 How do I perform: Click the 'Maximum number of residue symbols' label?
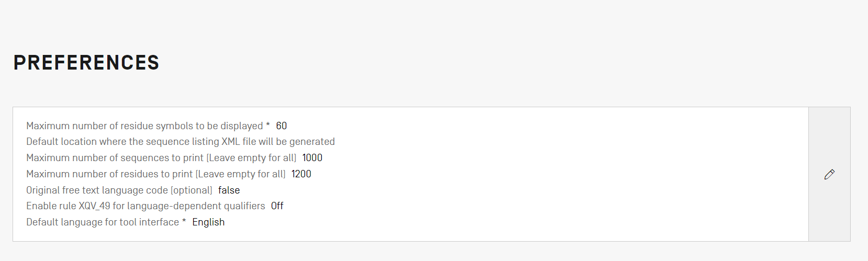[144, 126]
